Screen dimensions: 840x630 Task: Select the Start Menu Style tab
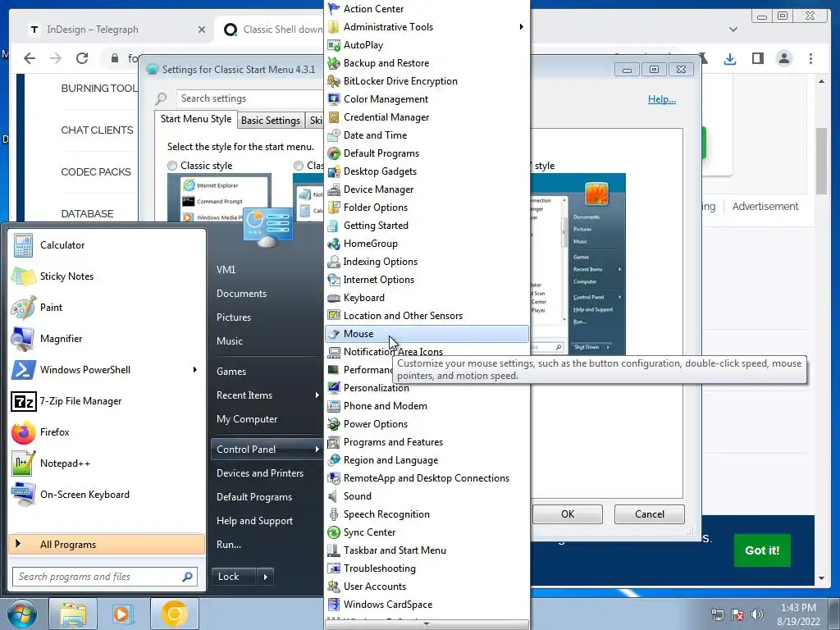tap(196, 119)
